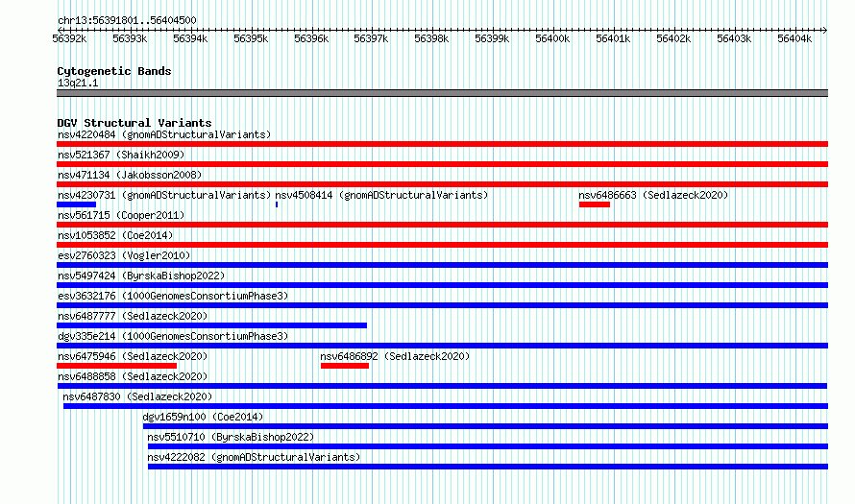Click the 56397k ruler tick

372,38
